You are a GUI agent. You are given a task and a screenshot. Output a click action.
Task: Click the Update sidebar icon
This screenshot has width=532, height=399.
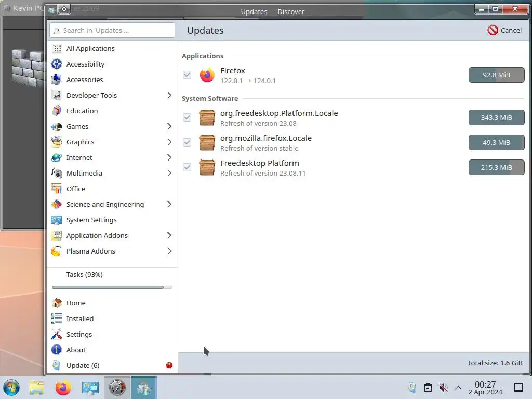tap(56, 365)
